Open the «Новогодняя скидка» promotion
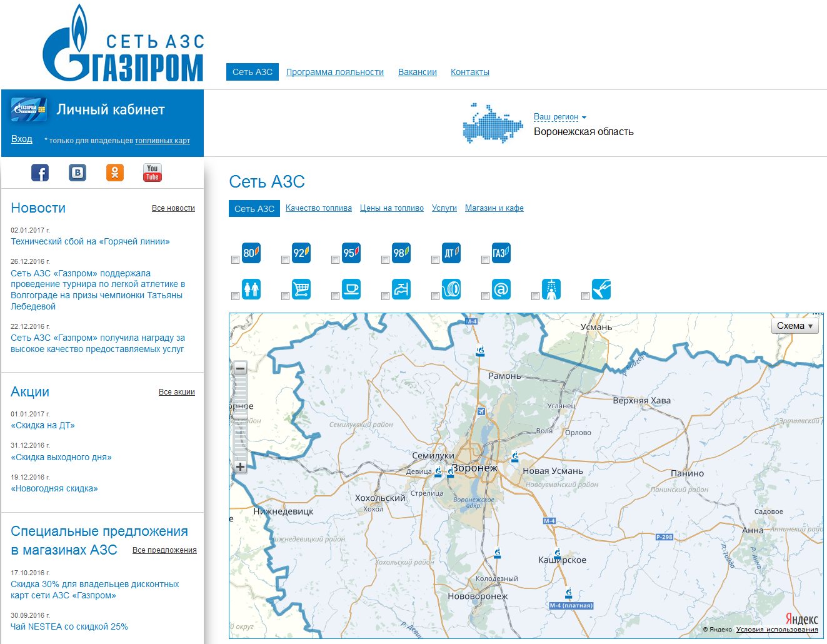827x644 pixels. point(54,488)
